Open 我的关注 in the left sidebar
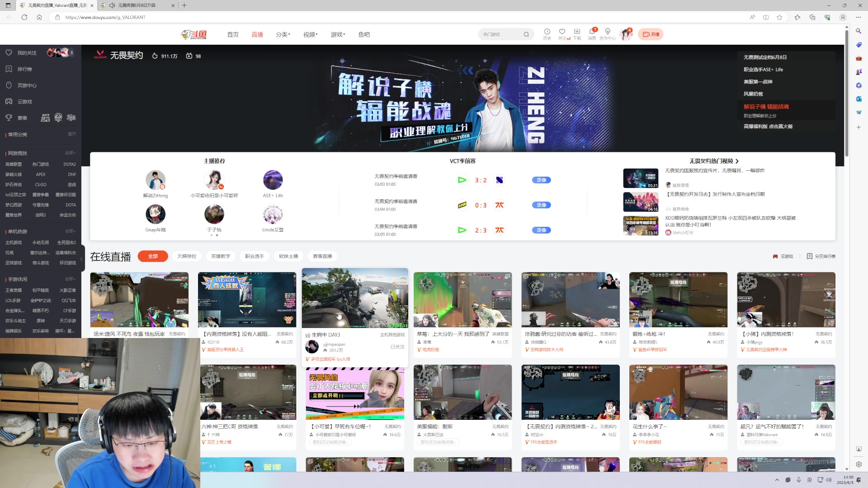868x488 pixels. (28, 52)
